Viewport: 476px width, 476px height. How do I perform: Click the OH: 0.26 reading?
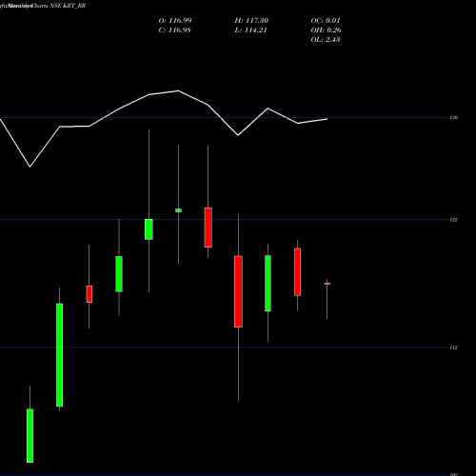326,30
